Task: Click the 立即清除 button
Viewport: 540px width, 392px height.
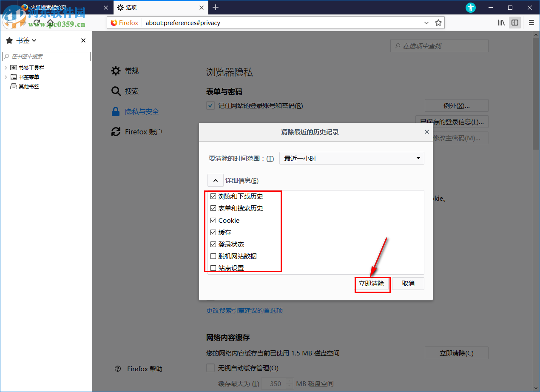Action: 372,283
